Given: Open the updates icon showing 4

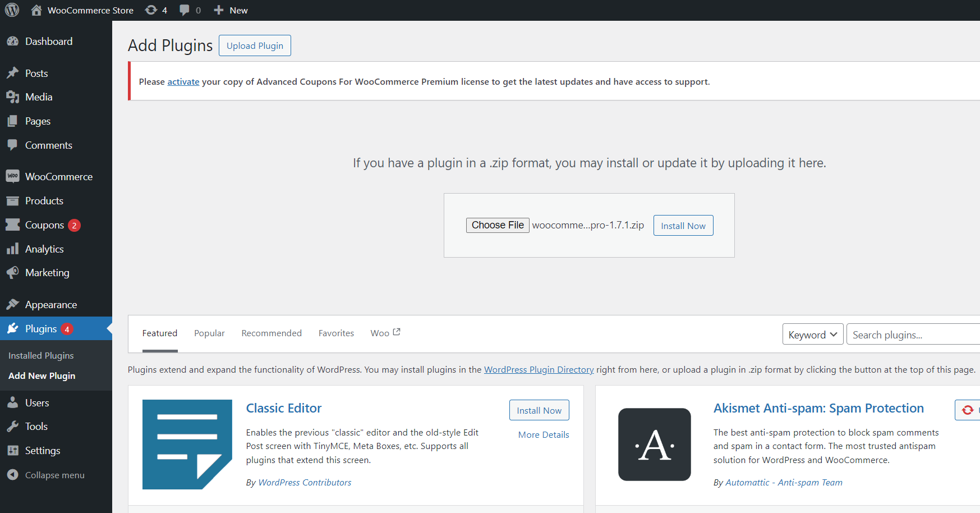Looking at the screenshot, I should click(156, 10).
